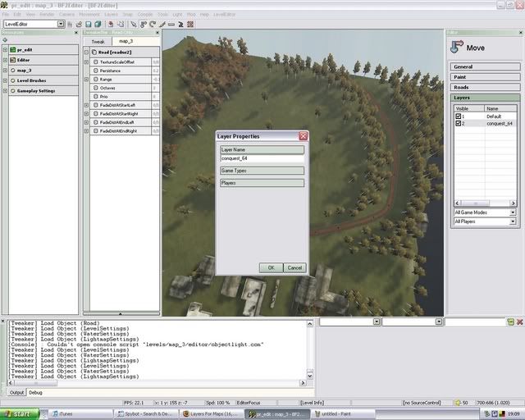525x420 pixels.
Task: Click the green icon right of console input
Action: tap(510, 322)
